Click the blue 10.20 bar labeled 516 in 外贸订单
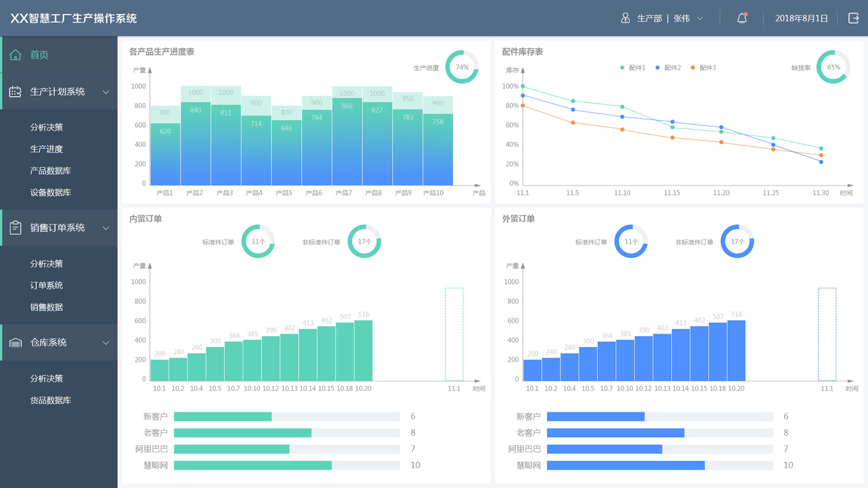Screen dimensions: 868x488 (736, 351)
